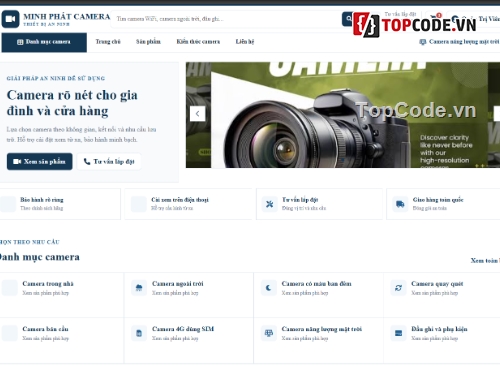
Task: Open the Camera trong nhà category
Action: (62, 295)
